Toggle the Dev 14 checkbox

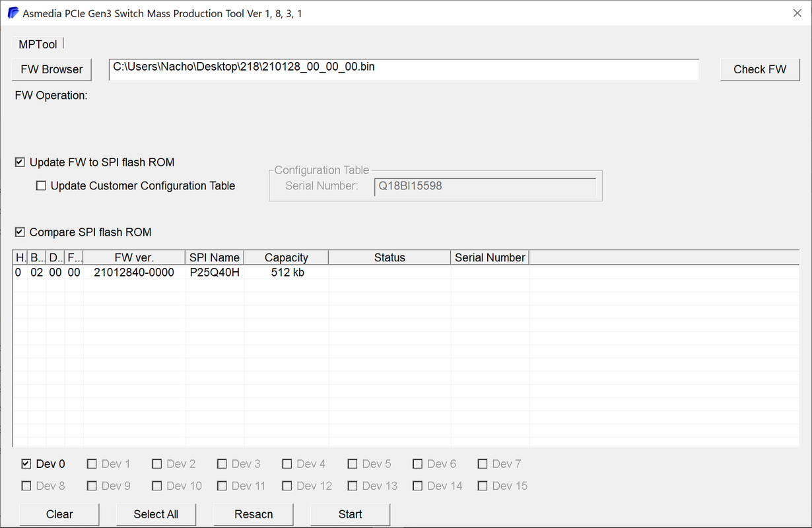pyautogui.click(x=417, y=486)
